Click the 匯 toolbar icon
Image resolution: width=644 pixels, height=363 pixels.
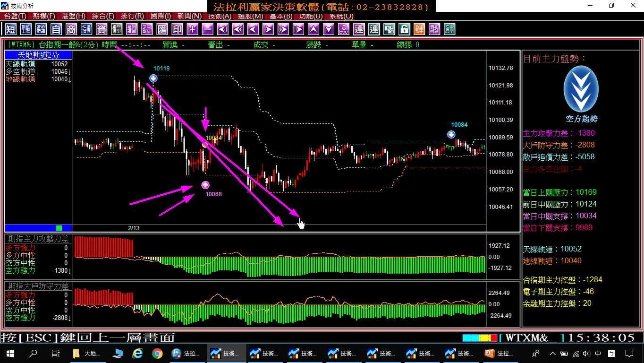coord(162,29)
